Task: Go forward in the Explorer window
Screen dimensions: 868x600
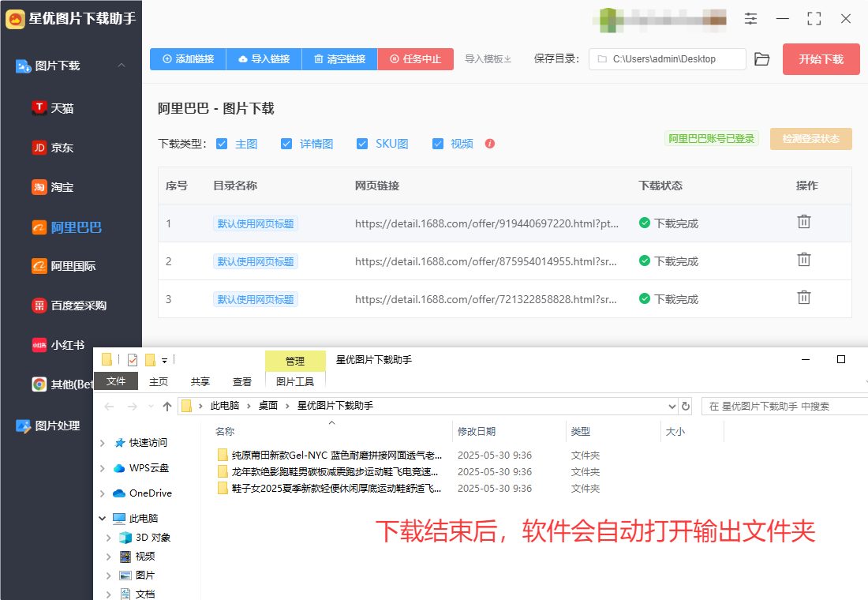Action: click(133, 407)
